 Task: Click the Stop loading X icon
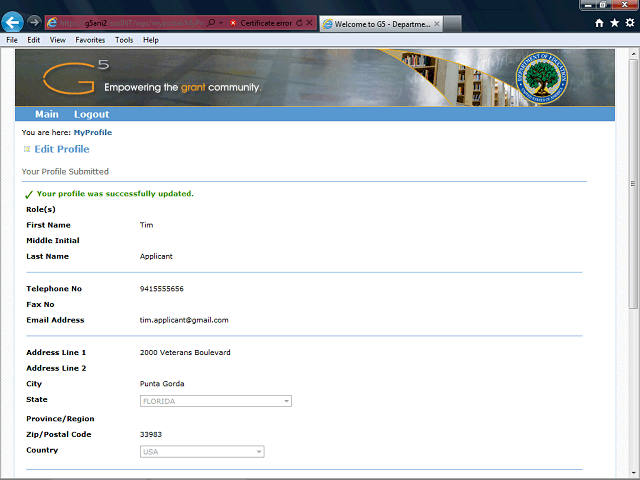pos(309,23)
